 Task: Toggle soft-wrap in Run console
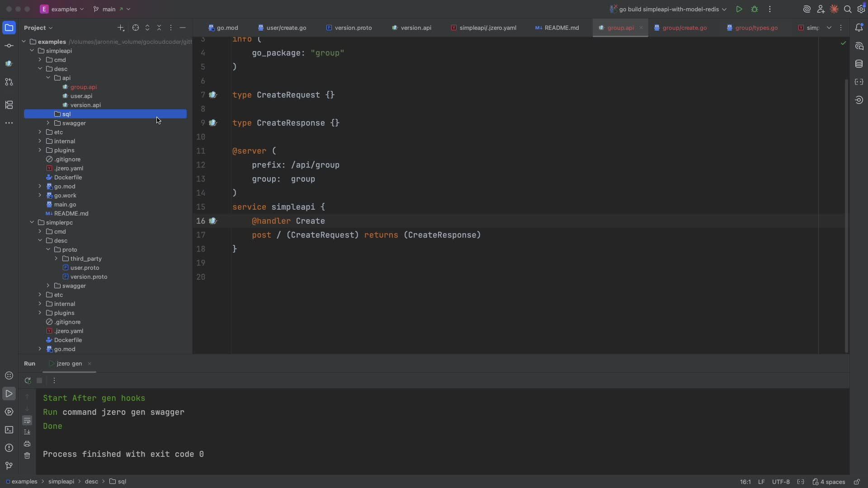click(27, 421)
